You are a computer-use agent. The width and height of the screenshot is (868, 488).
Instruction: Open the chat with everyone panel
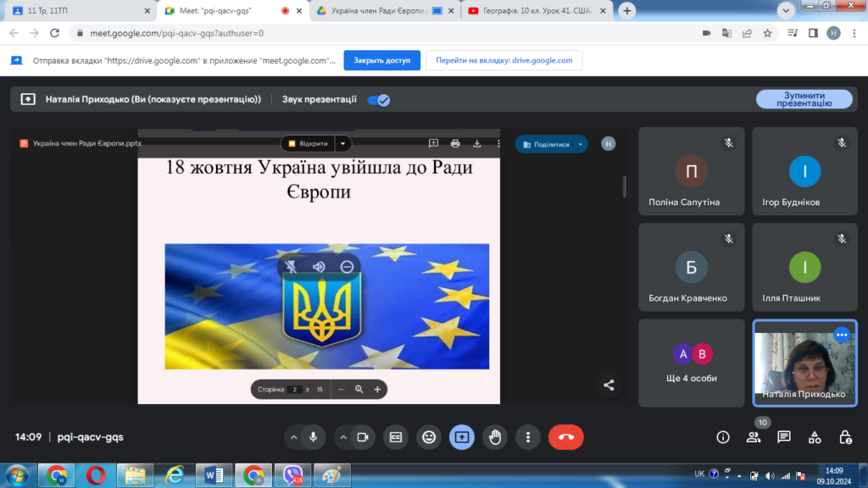point(784,437)
